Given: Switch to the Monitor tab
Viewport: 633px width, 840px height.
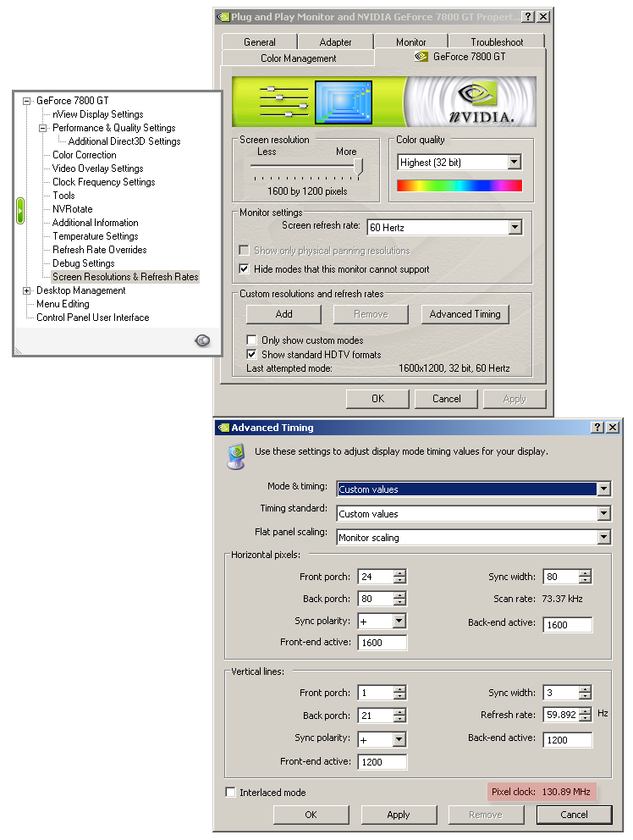Looking at the screenshot, I should [410, 41].
